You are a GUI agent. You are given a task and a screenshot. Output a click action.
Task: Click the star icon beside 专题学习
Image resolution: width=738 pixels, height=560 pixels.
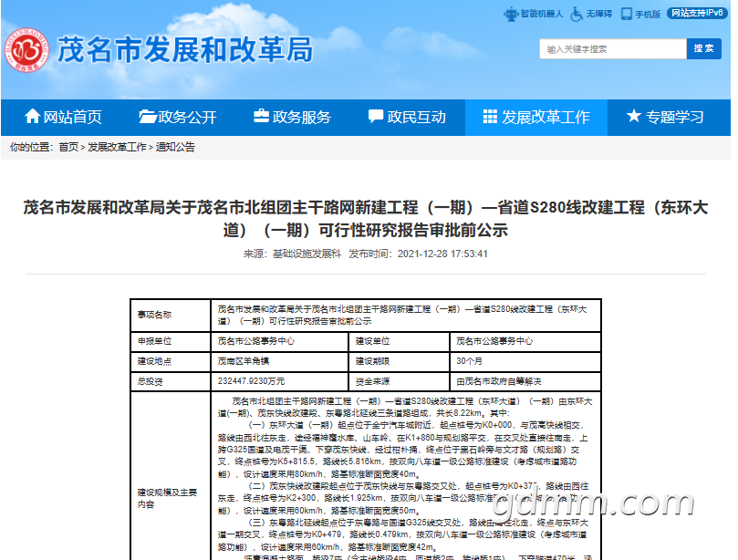click(x=634, y=115)
